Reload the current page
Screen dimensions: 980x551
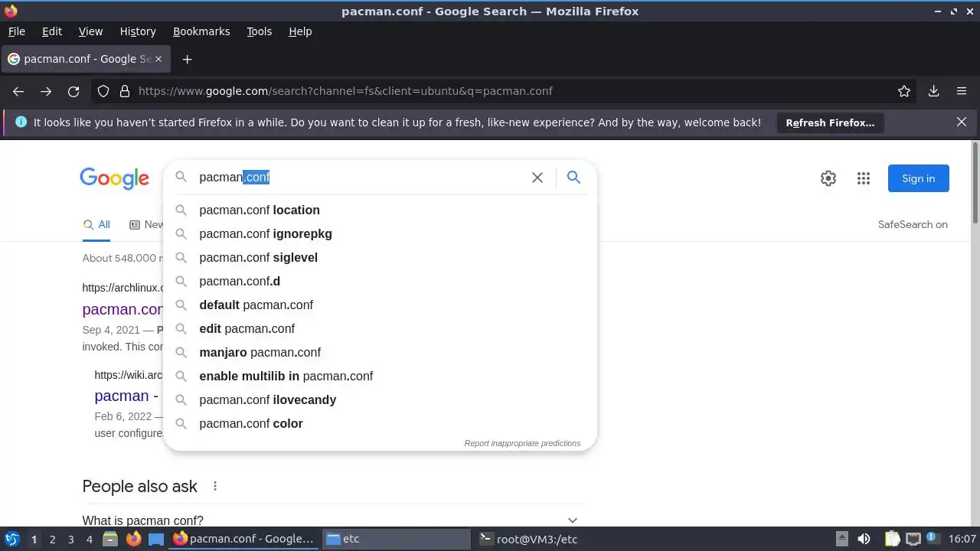73,91
